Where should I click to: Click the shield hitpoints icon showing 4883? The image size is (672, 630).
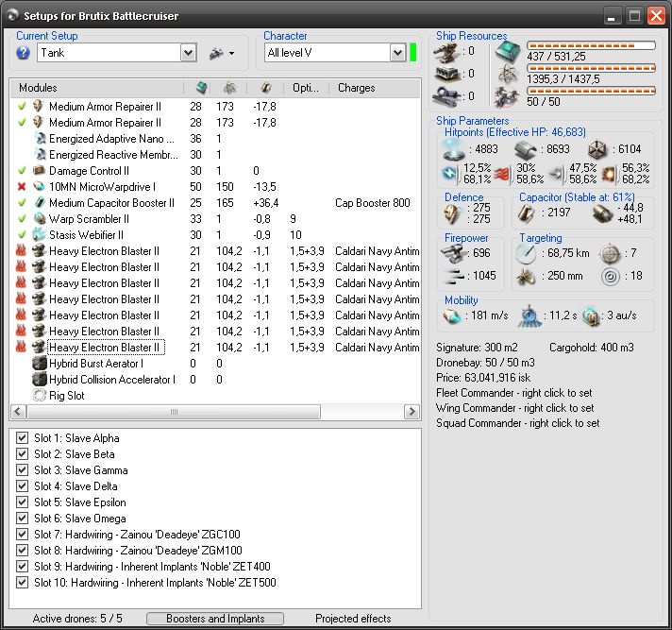pos(454,149)
